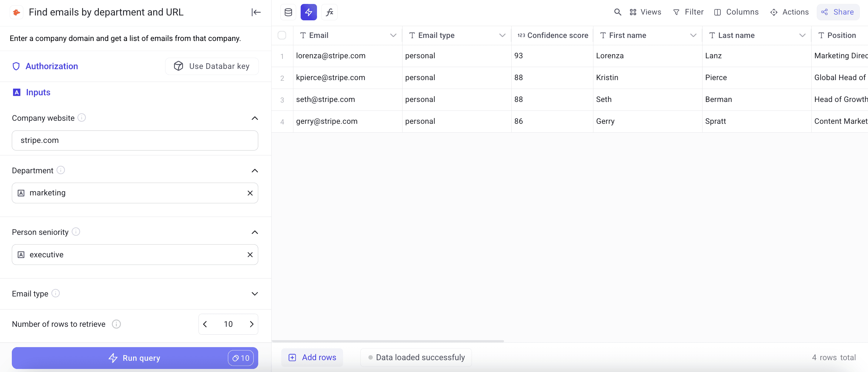This screenshot has width=868, height=372.
Task: Click the Add rows button
Action: click(312, 357)
